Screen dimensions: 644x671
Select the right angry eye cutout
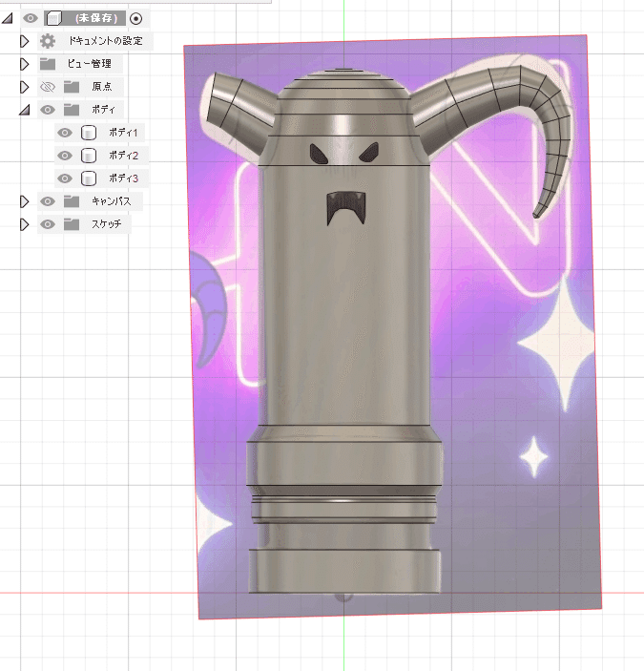click(x=369, y=153)
